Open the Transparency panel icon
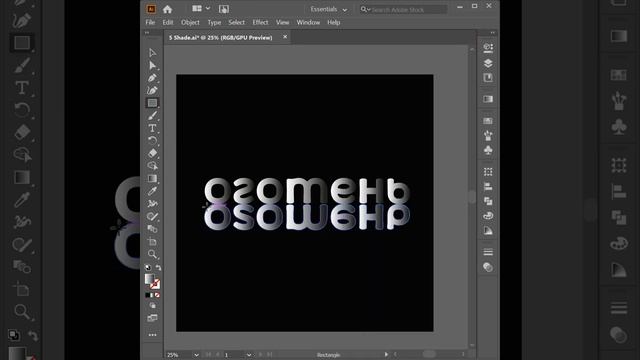This screenshot has width=640, height=360. pyautogui.click(x=488, y=267)
